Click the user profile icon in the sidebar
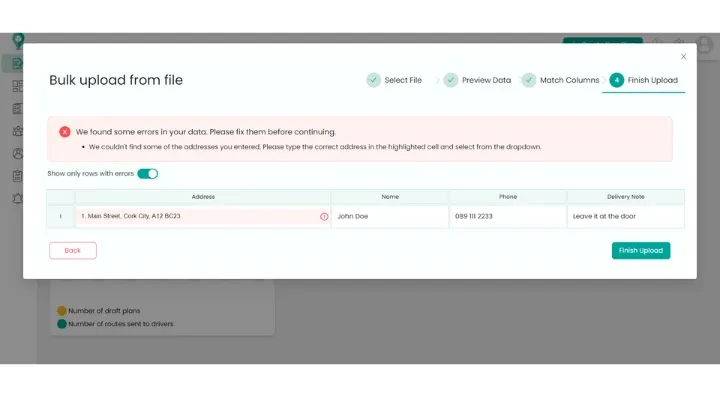 coord(17,154)
